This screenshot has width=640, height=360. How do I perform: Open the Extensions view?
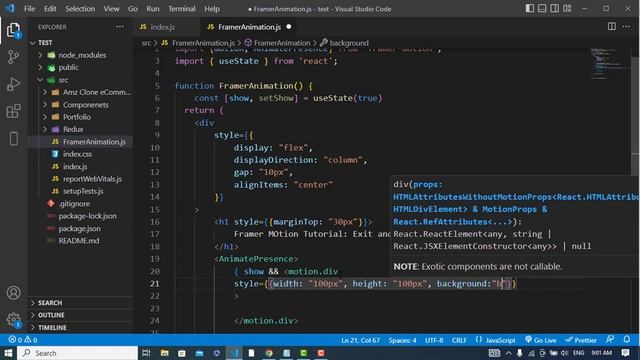tap(13, 111)
